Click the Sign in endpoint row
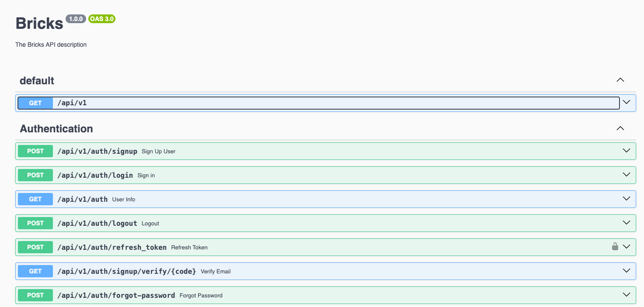The width and height of the screenshot is (644, 307). pos(306,175)
